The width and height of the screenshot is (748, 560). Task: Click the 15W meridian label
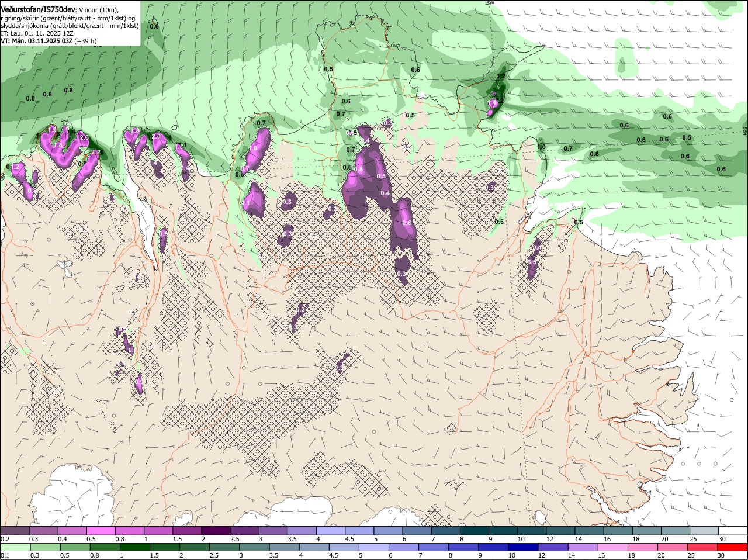click(x=489, y=3)
